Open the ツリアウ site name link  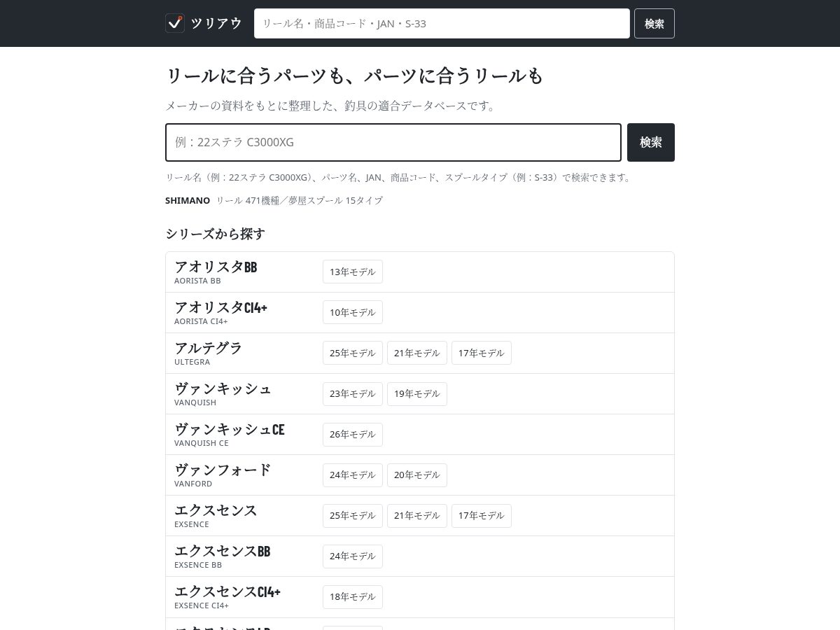click(x=216, y=23)
